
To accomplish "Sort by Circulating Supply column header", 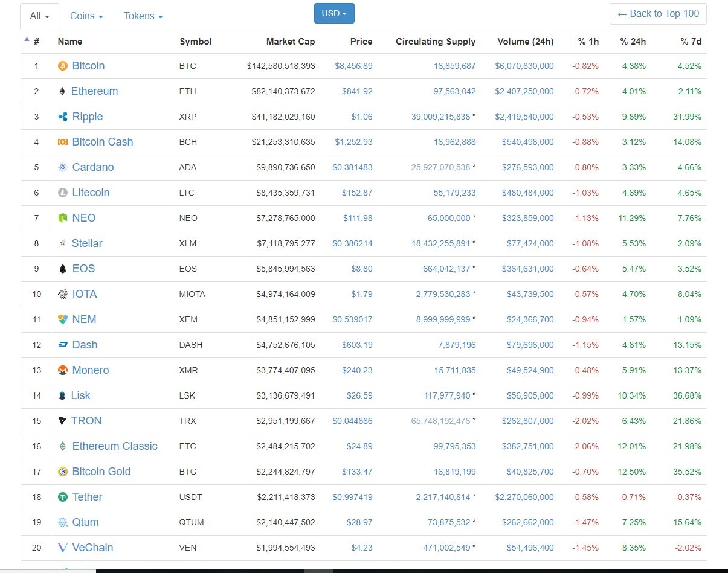I will point(436,42).
